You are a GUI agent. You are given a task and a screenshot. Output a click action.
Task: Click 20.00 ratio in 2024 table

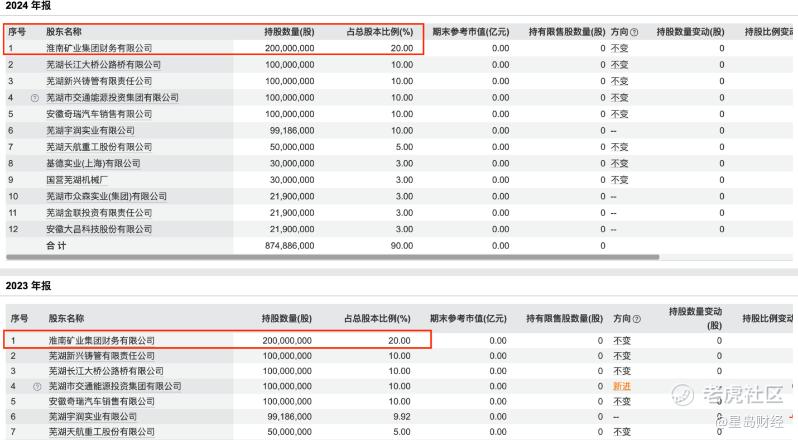tap(402, 48)
